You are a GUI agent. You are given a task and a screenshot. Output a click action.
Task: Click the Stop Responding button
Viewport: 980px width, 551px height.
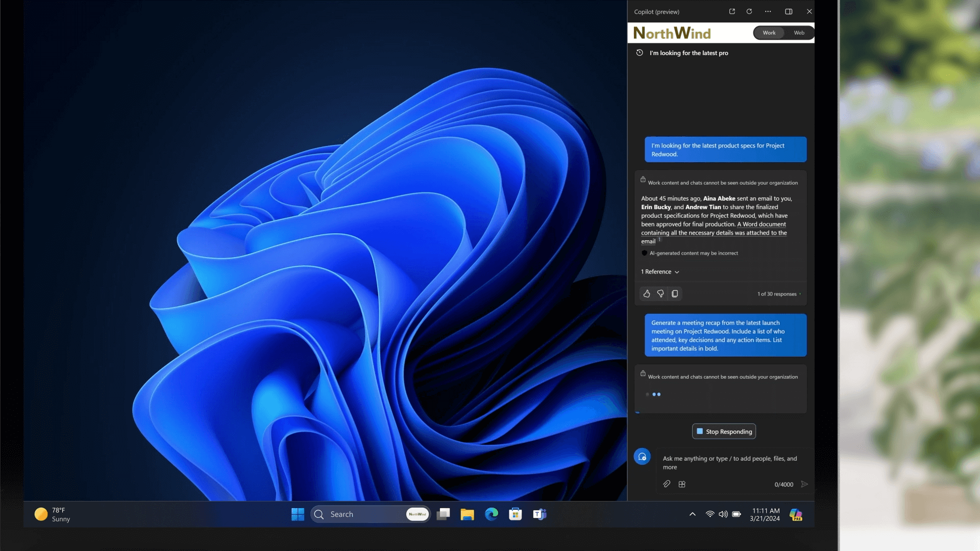tap(724, 432)
